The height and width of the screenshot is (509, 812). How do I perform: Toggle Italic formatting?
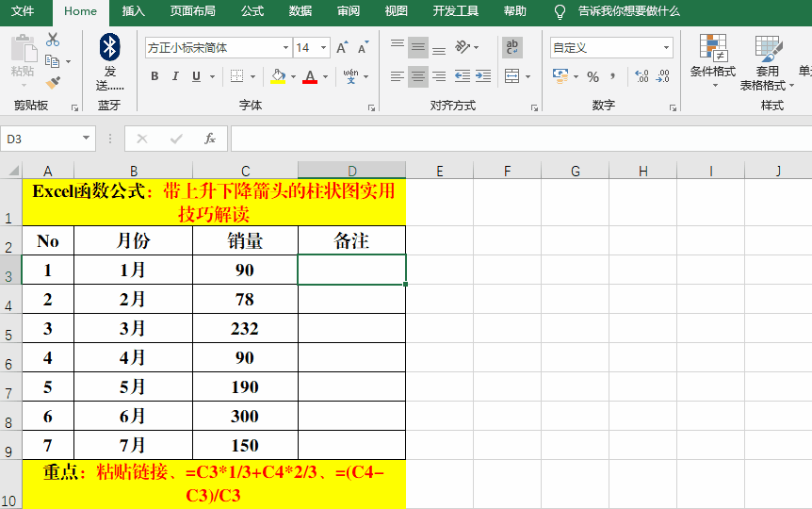175,76
